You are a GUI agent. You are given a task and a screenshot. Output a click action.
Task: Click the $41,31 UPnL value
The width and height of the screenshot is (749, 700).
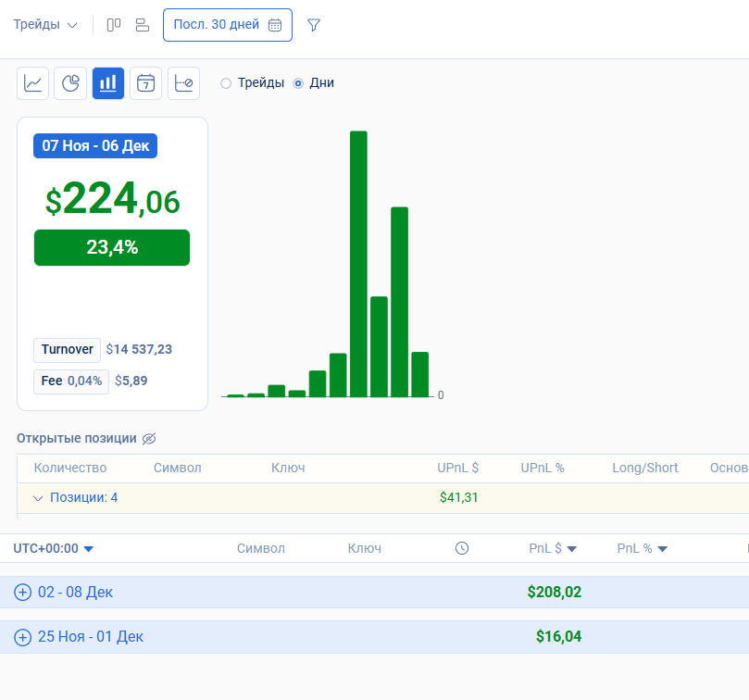458,498
